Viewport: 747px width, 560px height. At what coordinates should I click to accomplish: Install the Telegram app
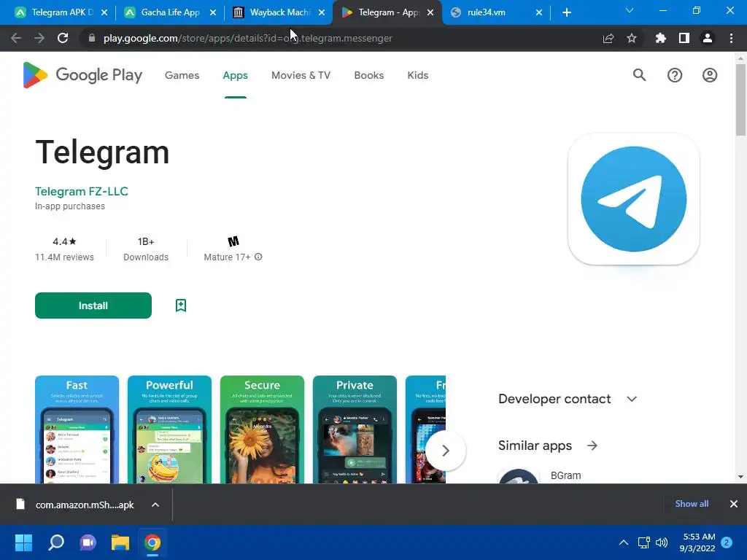93,306
